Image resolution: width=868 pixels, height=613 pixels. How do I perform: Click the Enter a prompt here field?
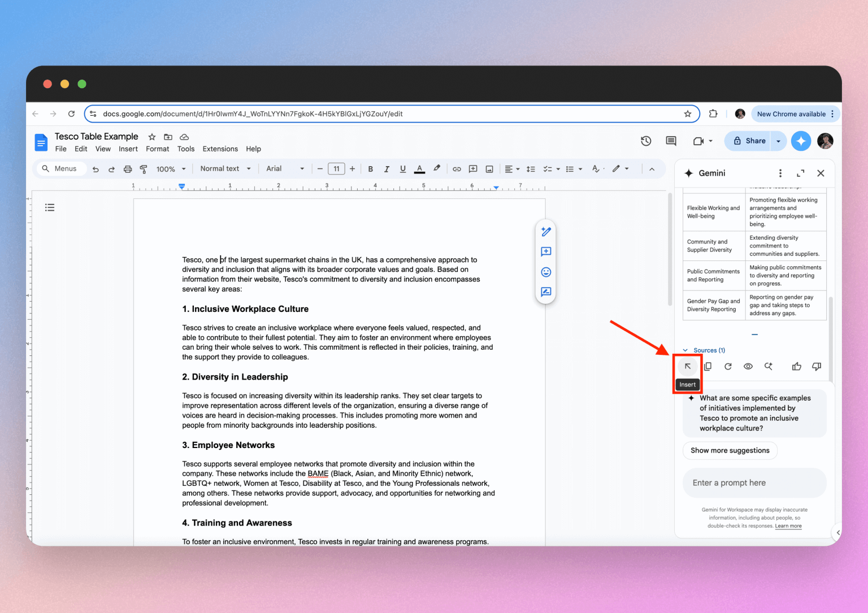(754, 482)
